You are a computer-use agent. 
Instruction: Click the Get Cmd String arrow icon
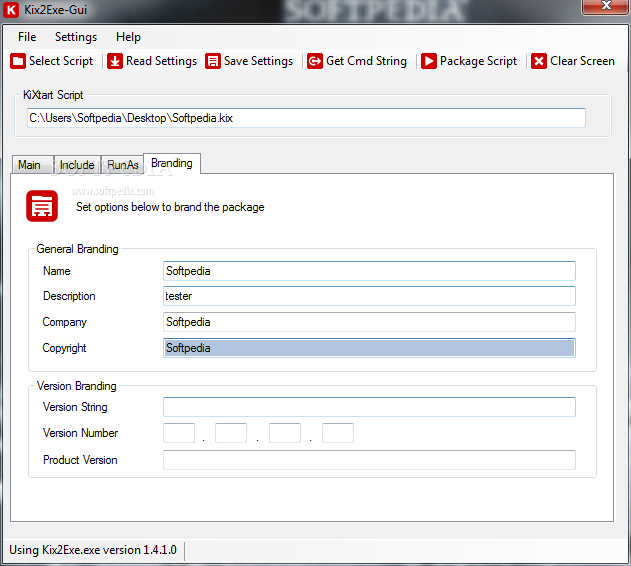click(x=315, y=61)
